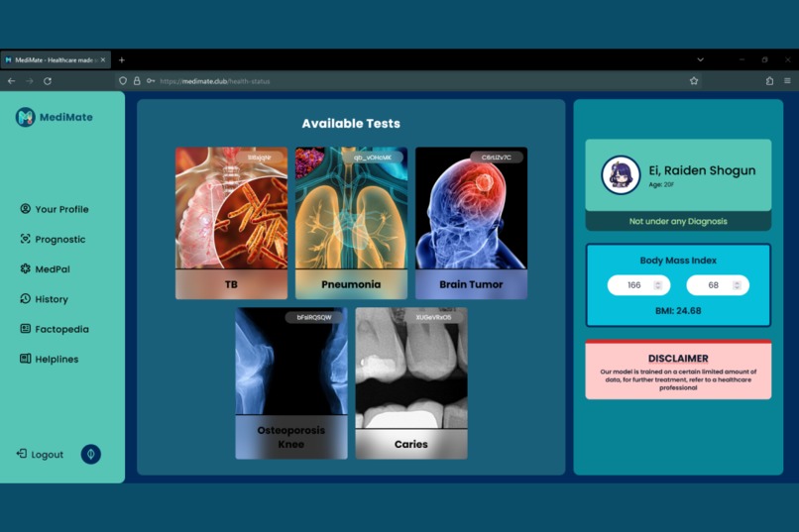Open the browser hamburger menu
This screenshot has width=799, height=532.
coord(787,81)
